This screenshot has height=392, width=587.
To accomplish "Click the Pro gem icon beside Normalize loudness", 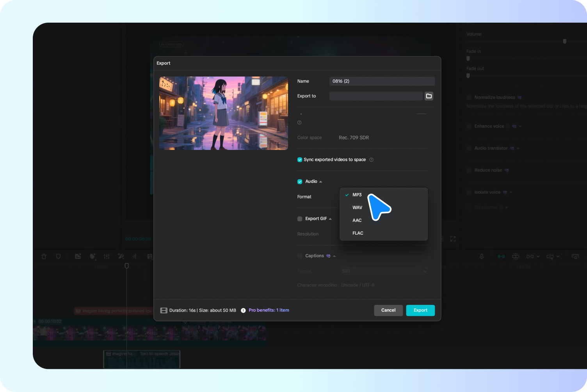I will pos(519,98).
